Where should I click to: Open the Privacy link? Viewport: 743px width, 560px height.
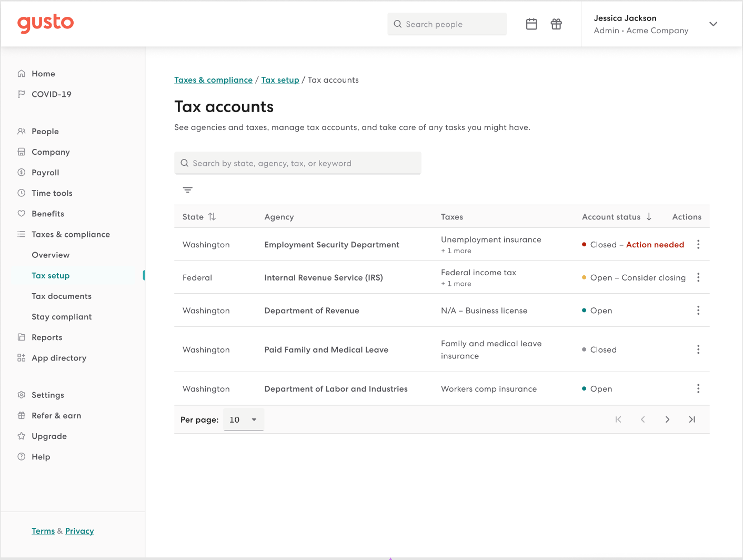[x=79, y=531]
